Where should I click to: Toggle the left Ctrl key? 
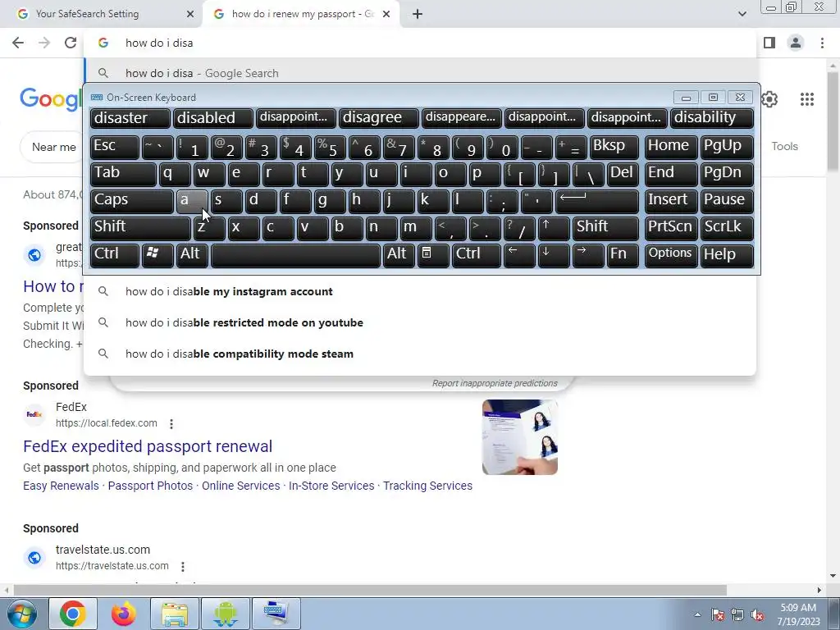tap(115, 255)
